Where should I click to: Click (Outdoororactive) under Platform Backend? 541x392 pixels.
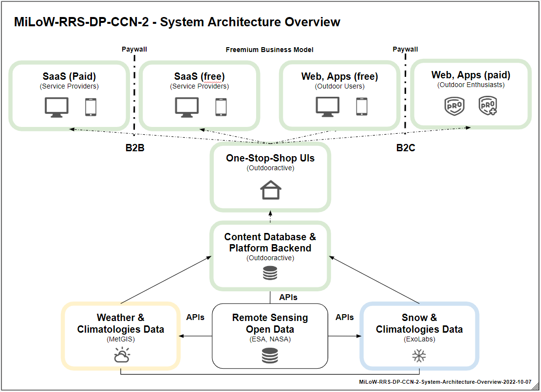[x=271, y=258]
